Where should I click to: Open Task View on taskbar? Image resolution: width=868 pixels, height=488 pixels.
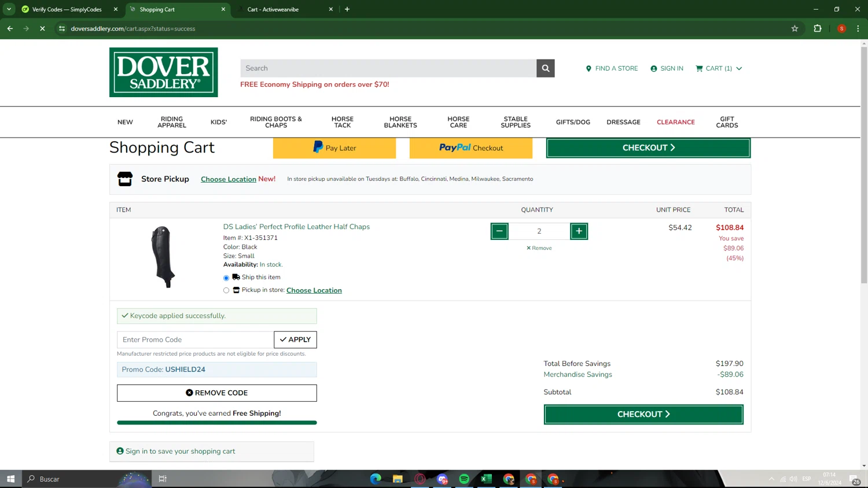tap(163, 479)
